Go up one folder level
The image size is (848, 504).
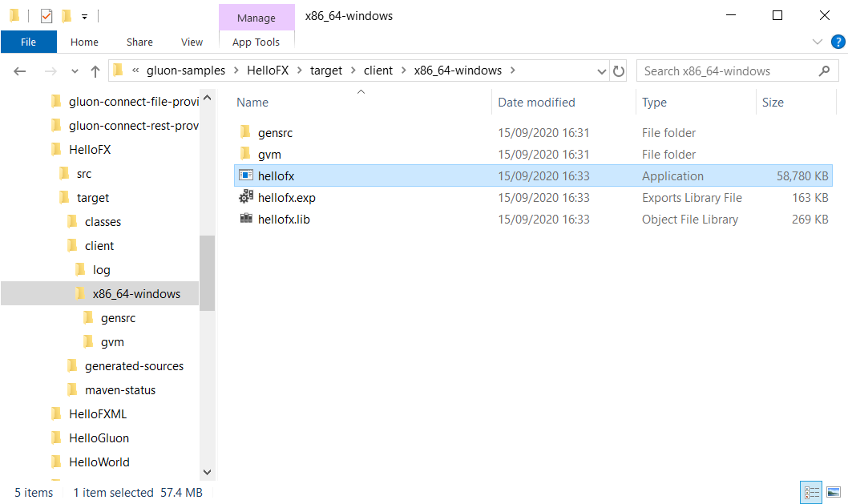[x=95, y=71]
